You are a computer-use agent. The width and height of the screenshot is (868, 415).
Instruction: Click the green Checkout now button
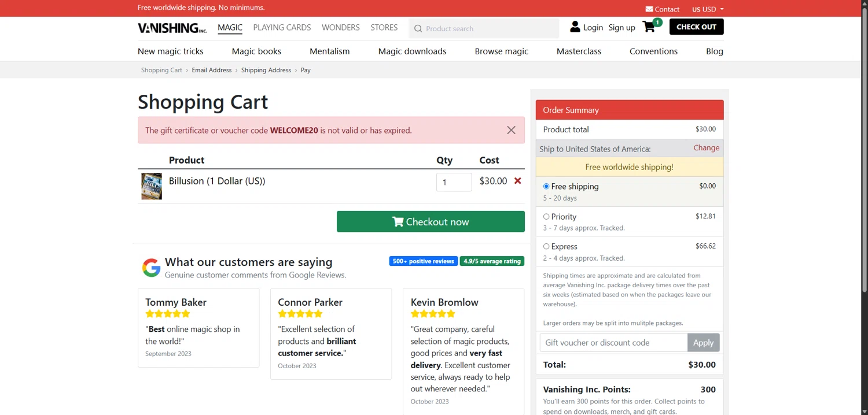coord(431,222)
